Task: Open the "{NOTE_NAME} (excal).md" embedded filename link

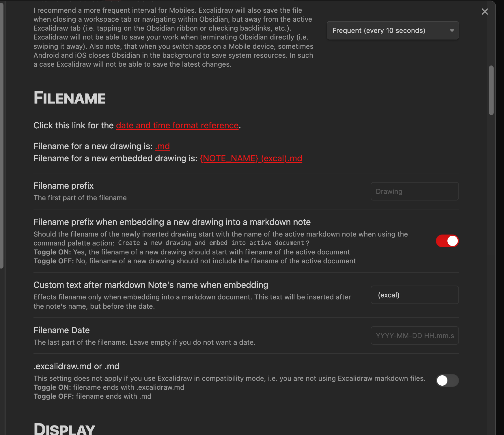Action: (251, 158)
